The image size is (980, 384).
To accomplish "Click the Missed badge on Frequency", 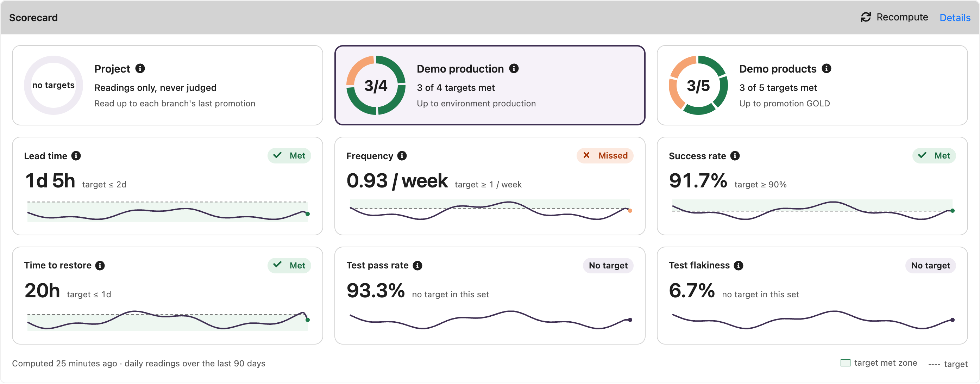I will coord(605,156).
